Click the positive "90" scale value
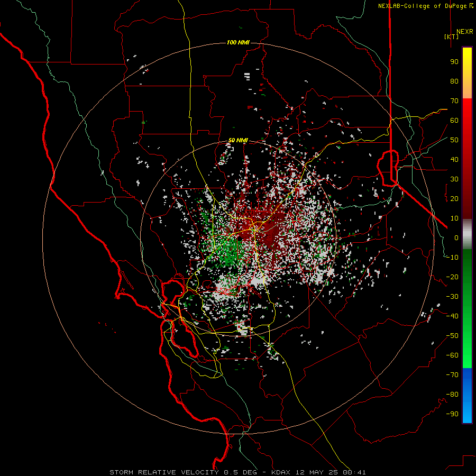 pos(454,62)
